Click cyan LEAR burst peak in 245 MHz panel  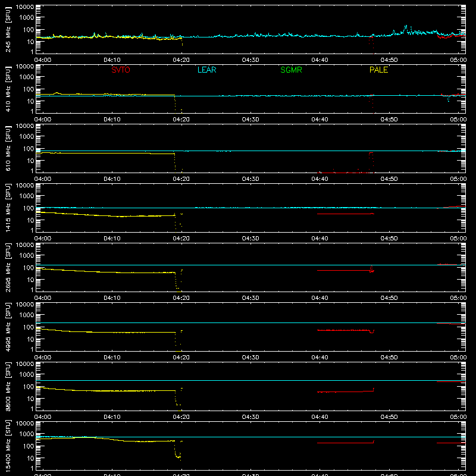pyautogui.click(x=406, y=27)
